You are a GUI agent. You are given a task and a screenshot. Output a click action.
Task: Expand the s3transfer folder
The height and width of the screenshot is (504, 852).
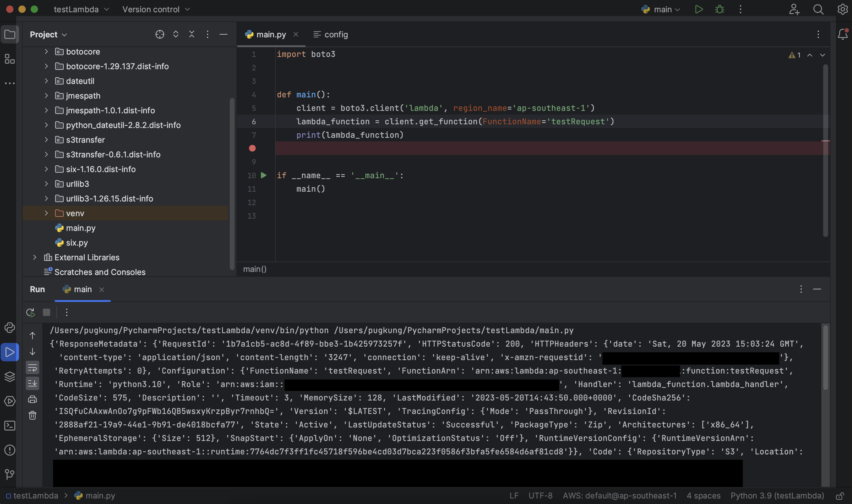(46, 140)
